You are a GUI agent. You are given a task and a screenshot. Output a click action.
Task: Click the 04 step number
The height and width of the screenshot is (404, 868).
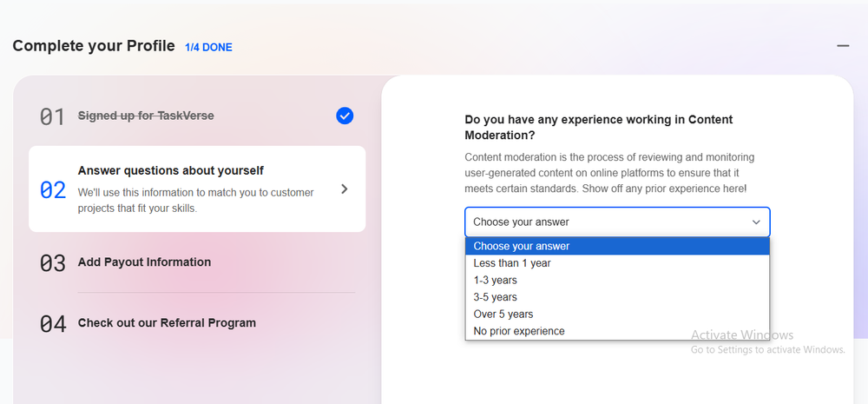click(53, 324)
